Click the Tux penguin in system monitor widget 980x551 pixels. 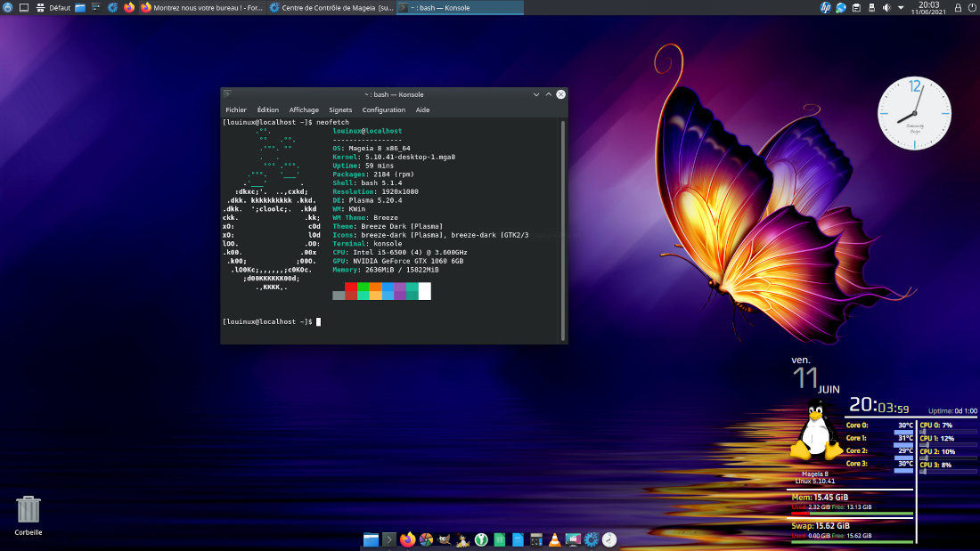pyautogui.click(x=816, y=431)
